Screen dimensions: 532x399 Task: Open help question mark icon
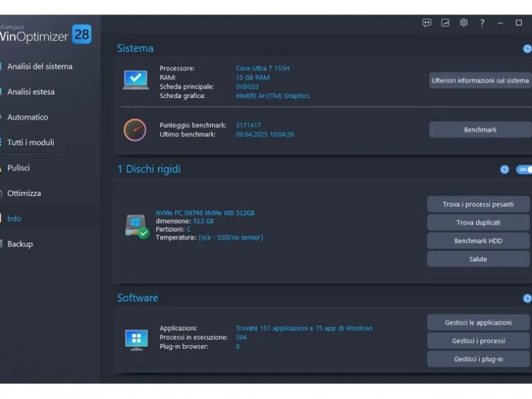click(482, 23)
